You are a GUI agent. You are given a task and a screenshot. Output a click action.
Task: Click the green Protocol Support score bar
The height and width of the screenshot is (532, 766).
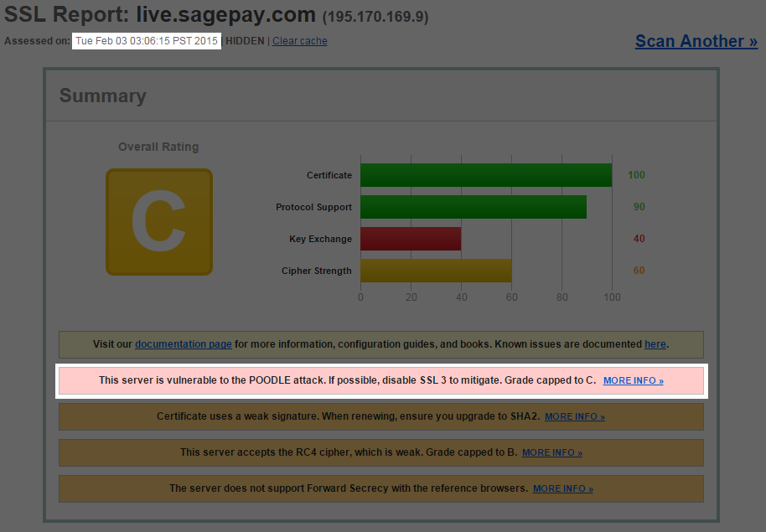(474, 207)
